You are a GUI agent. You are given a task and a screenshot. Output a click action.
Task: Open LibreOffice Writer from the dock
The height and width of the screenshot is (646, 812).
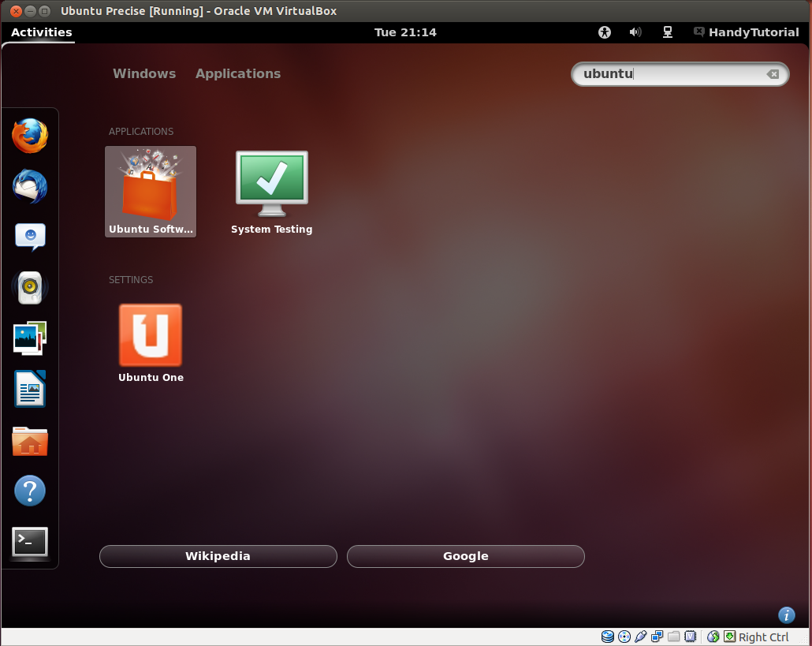(30, 389)
